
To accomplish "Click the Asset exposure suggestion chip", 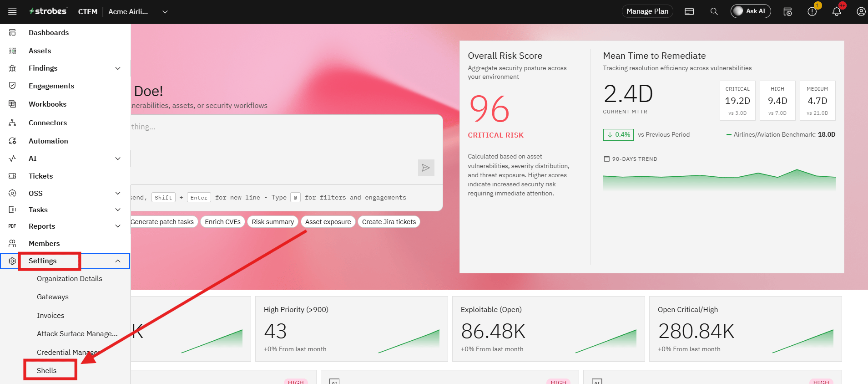I will point(328,222).
